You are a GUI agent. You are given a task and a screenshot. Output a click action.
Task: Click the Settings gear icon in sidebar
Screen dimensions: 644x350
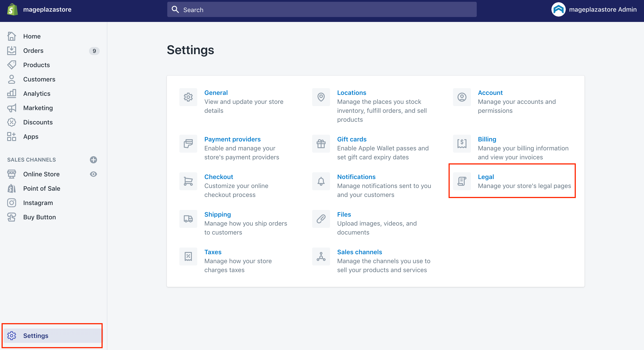(x=11, y=335)
